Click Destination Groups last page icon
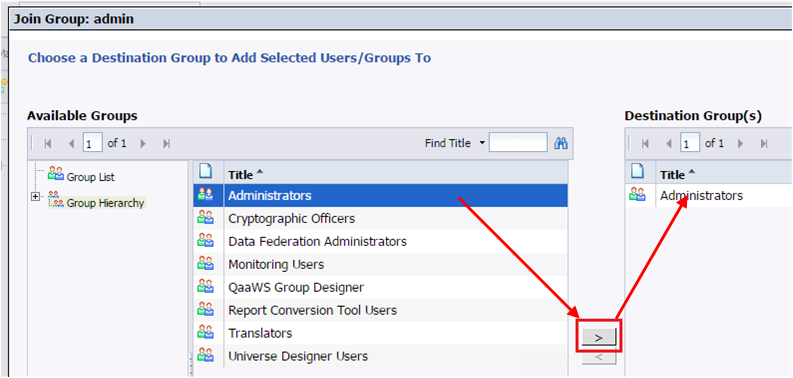Viewport: 793px width, 378px height. coord(764,144)
